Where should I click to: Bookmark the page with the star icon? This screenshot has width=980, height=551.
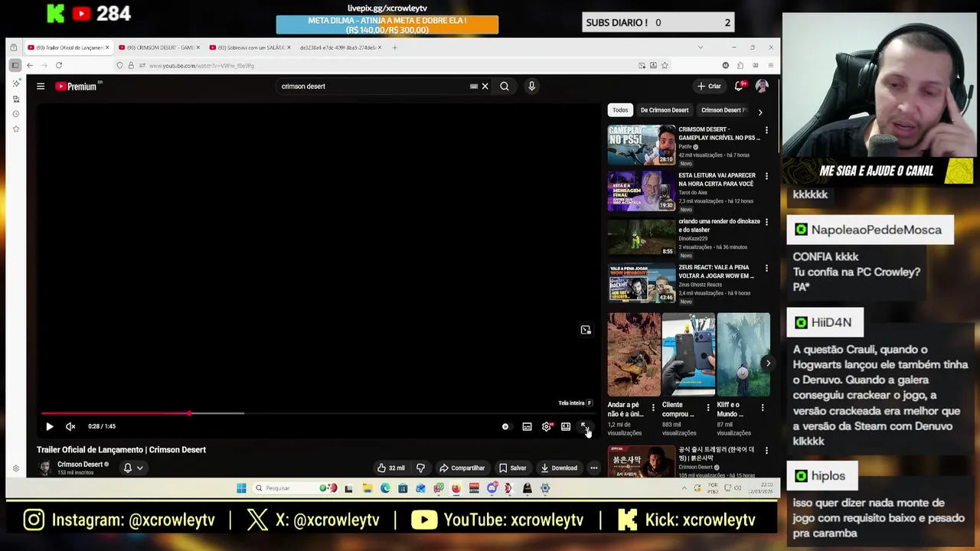(x=665, y=66)
